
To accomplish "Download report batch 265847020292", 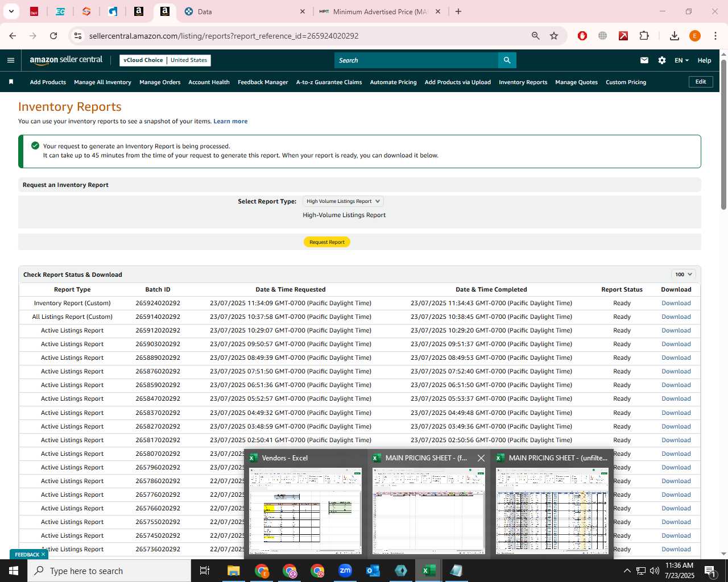I will pyautogui.click(x=676, y=398).
